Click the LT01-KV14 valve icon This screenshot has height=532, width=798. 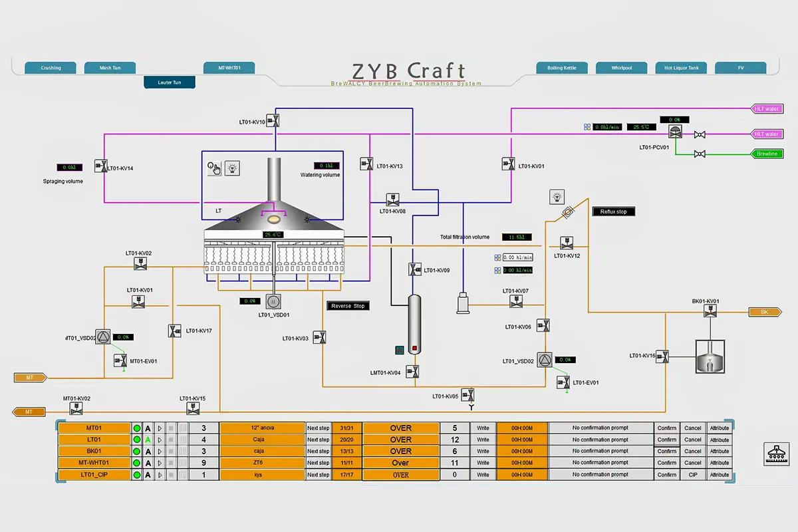click(100, 166)
